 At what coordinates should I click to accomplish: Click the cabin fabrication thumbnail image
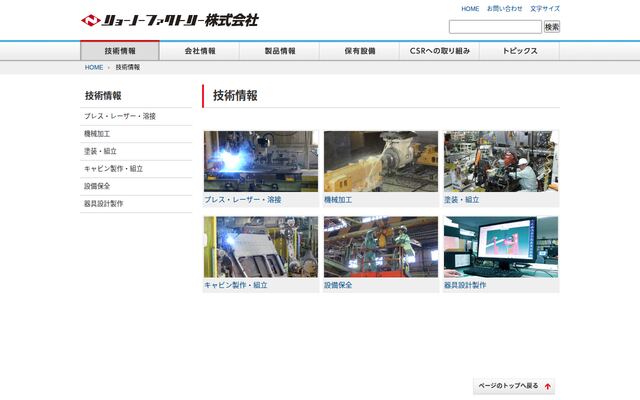[x=261, y=247]
